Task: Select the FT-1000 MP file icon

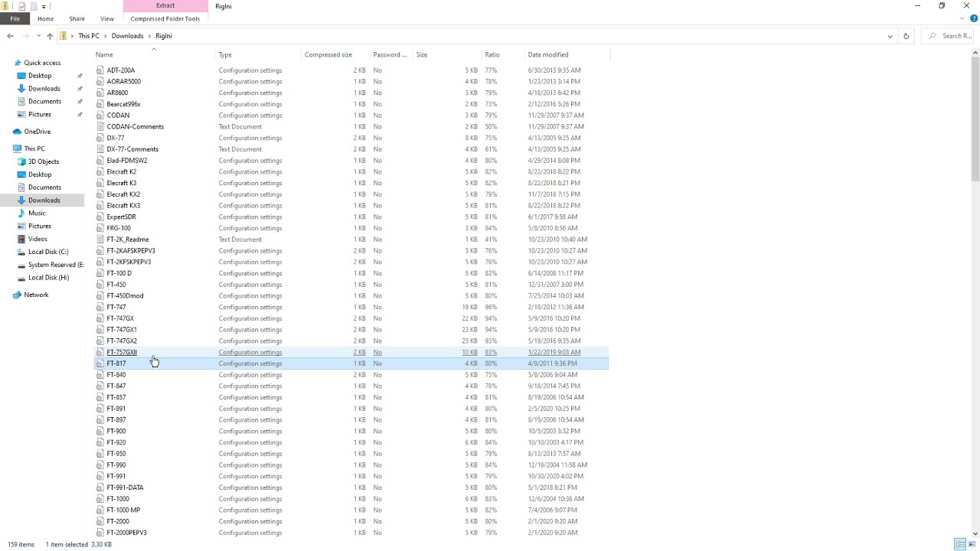Action: (100, 510)
